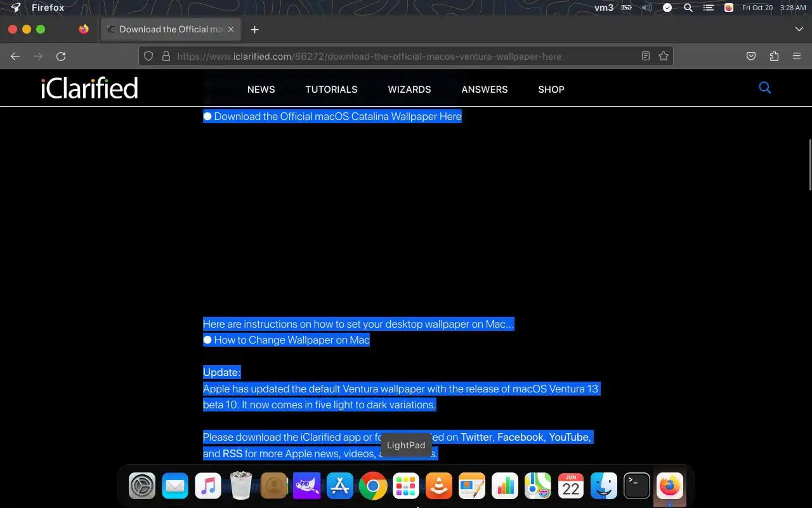Expand the list all tabs chevron
This screenshot has height=508, width=812.
pos(799,29)
